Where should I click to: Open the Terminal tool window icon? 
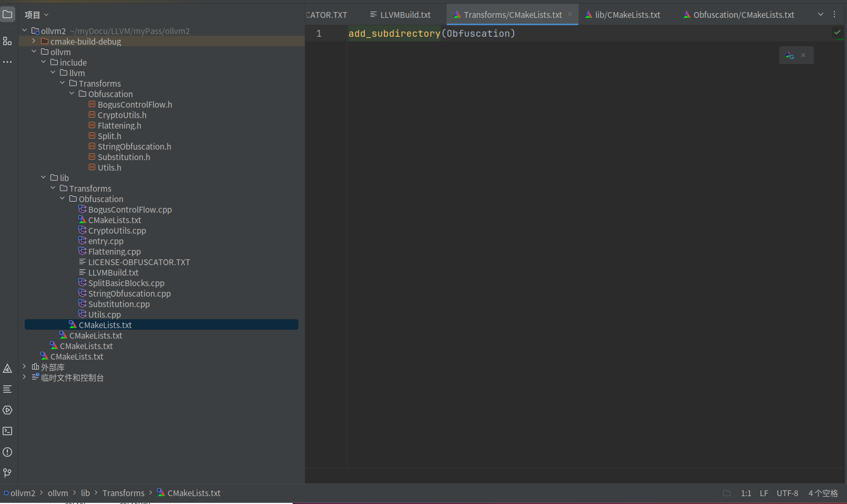coord(7,431)
